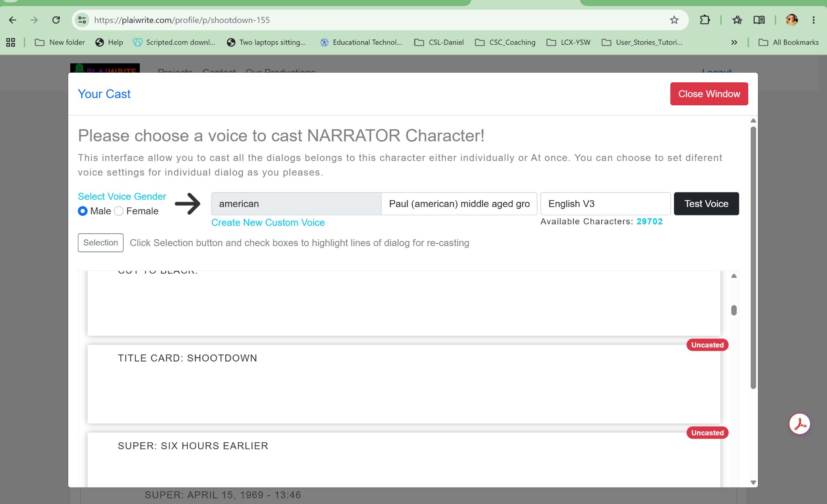Viewport: 827px width, 504px height.
Task: Open the browser extensions puzzle icon
Action: point(705,20)
